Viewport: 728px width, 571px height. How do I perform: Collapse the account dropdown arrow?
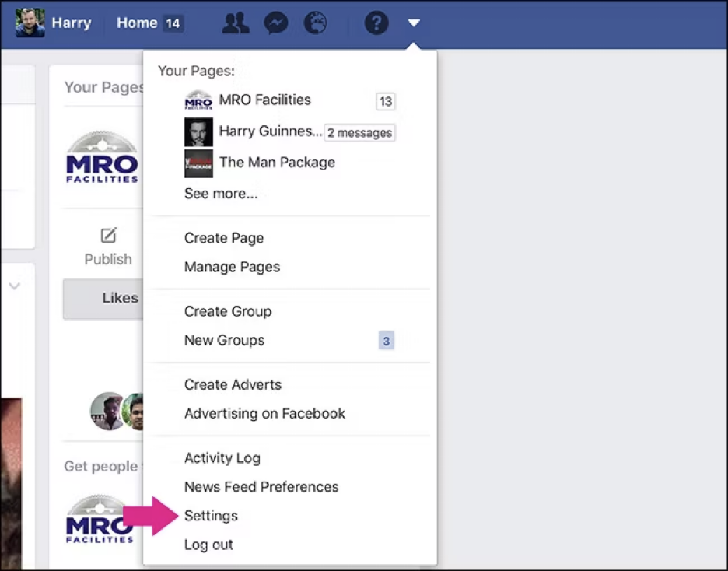[x=414, y=23]
